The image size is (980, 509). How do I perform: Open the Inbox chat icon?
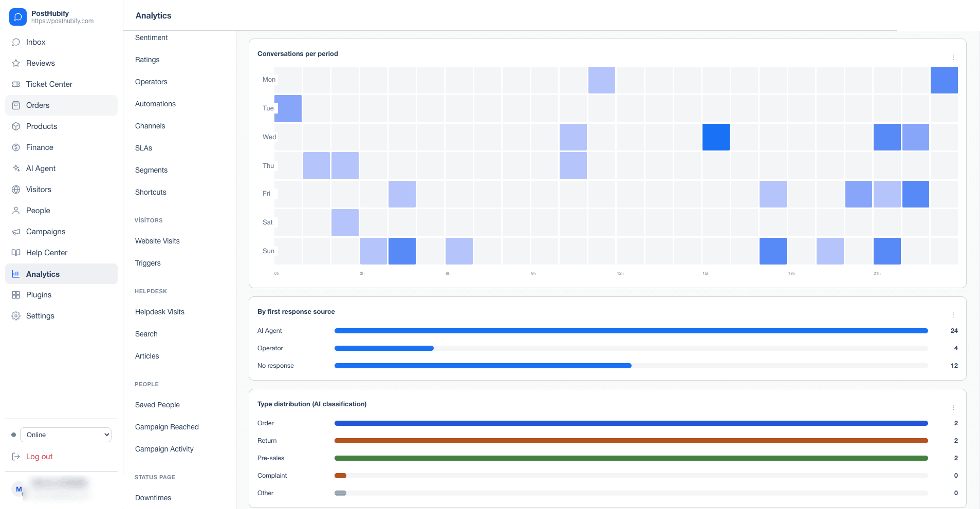[16, 42]
